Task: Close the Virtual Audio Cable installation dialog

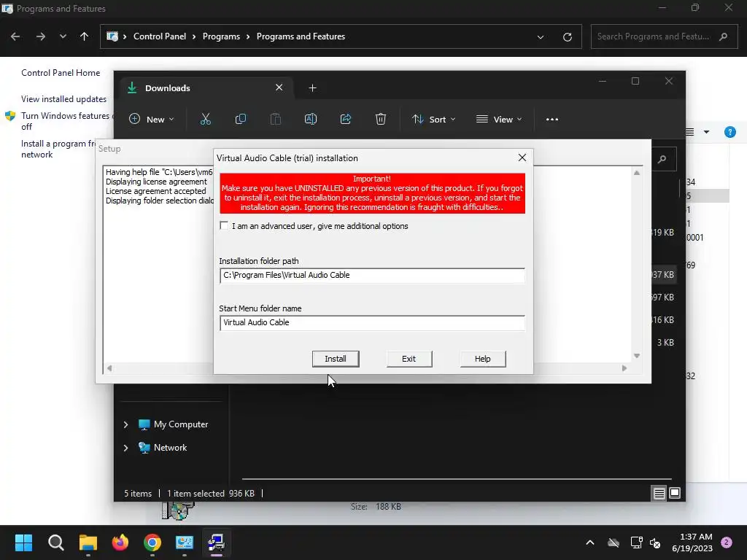Action: 522,157
